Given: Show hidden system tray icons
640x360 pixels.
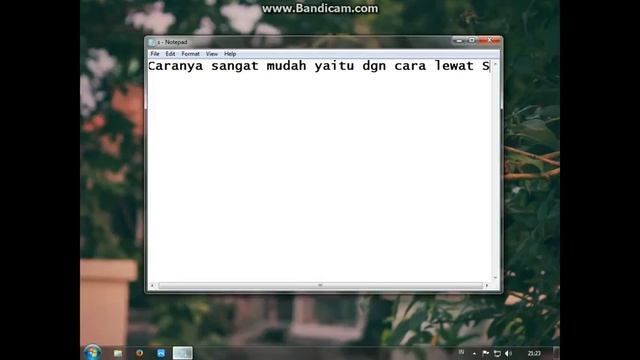Looking at the screenshot, I should (474, 353).
